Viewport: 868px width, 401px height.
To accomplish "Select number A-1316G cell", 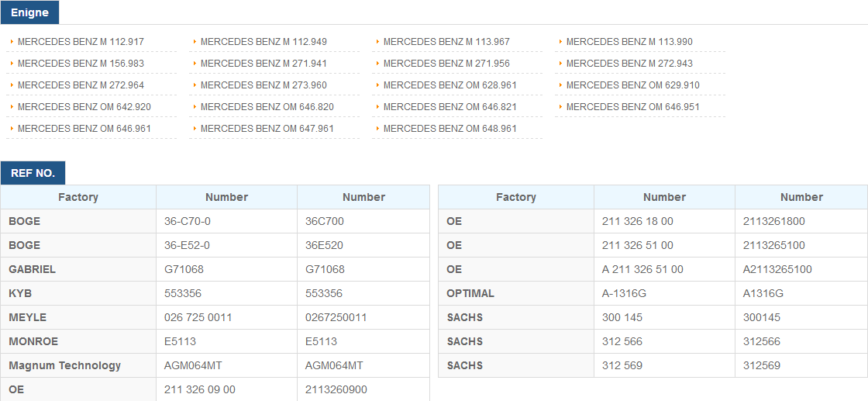I will [664, 293].
